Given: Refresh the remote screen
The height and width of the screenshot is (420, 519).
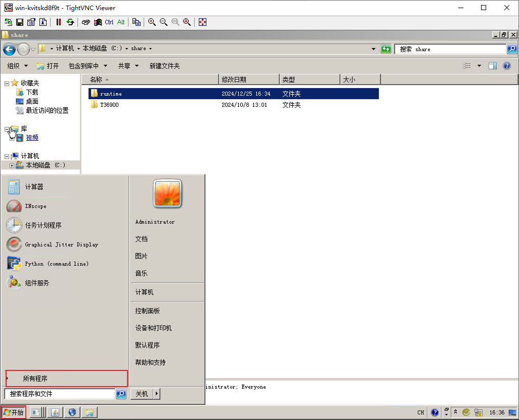Looking at the screenshot, I should click(x=70, y=22).
